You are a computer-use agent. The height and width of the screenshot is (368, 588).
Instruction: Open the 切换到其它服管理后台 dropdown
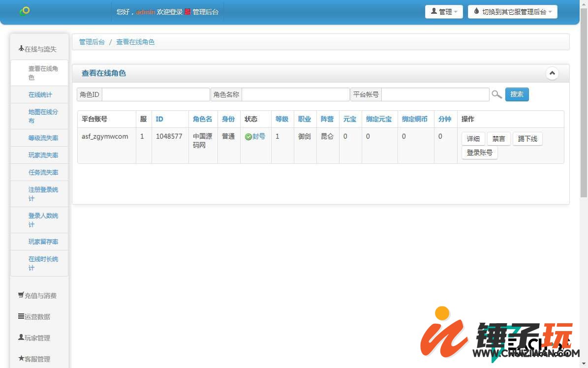512,12
